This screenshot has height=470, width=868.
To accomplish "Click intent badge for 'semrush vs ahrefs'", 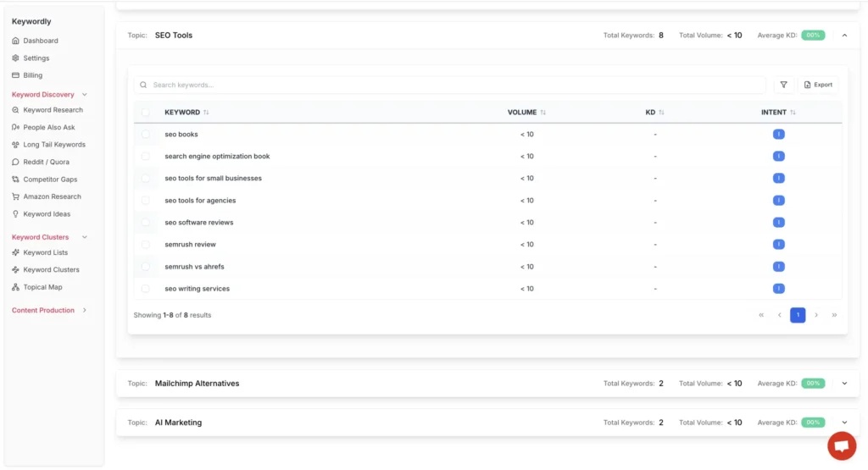I will click(778, 267).
